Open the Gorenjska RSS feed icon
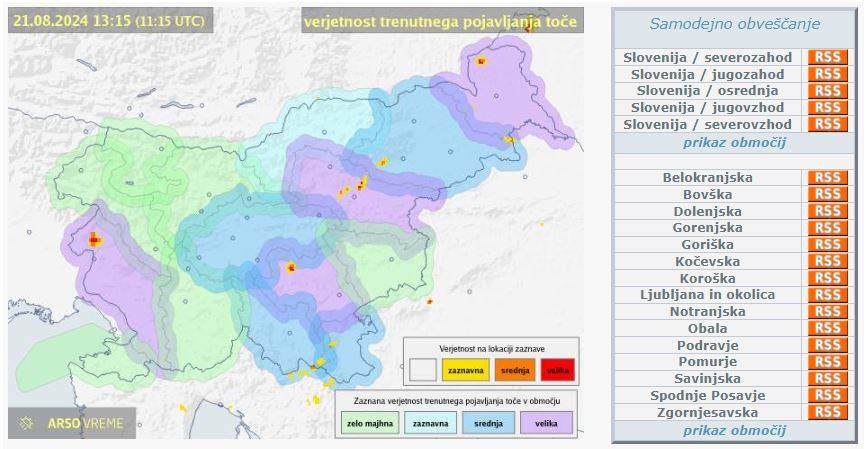 pos(827,228)
